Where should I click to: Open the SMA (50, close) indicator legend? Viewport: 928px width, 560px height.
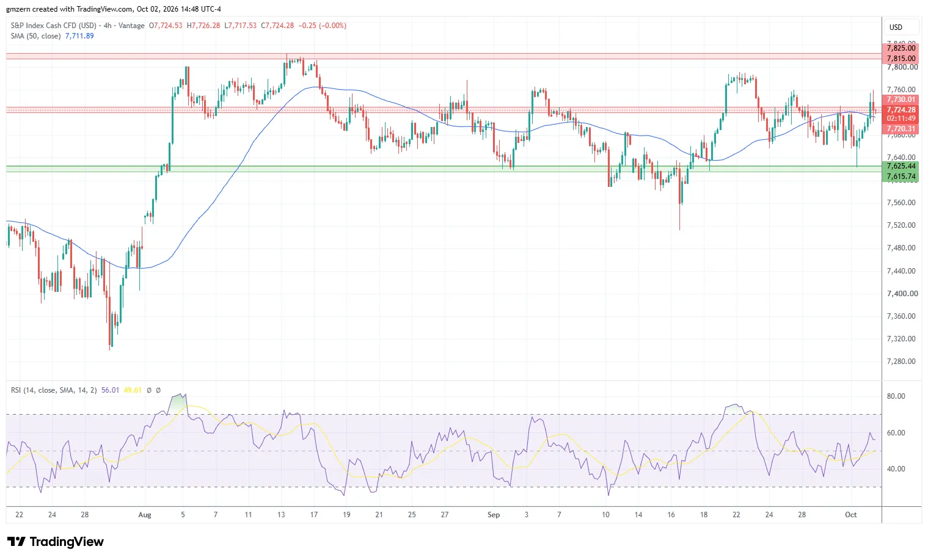pos(35,36)
